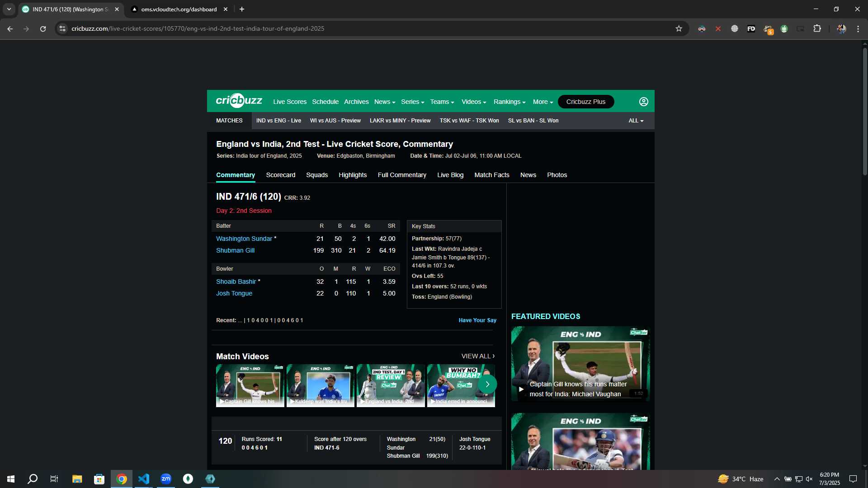The width and height of the screenshot is (868, 488).
Task: Expand the Teams dropdown menu
Action: tap(442, 102)
